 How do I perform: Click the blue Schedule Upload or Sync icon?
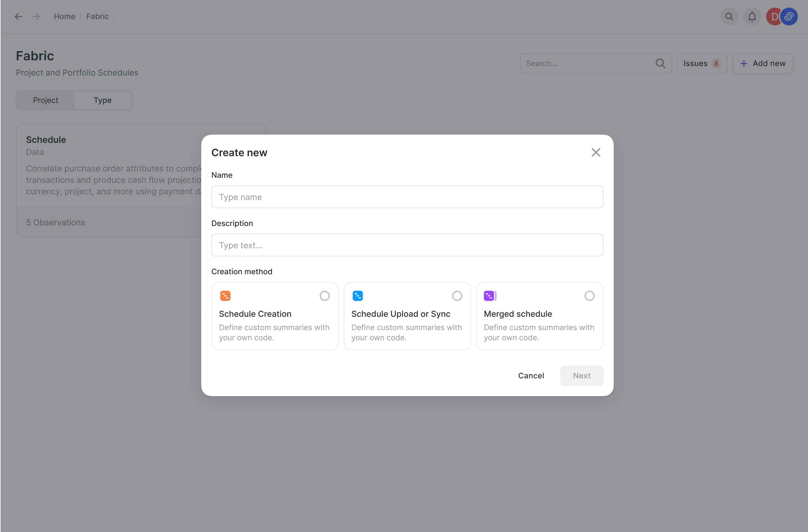tap(357, 296)
